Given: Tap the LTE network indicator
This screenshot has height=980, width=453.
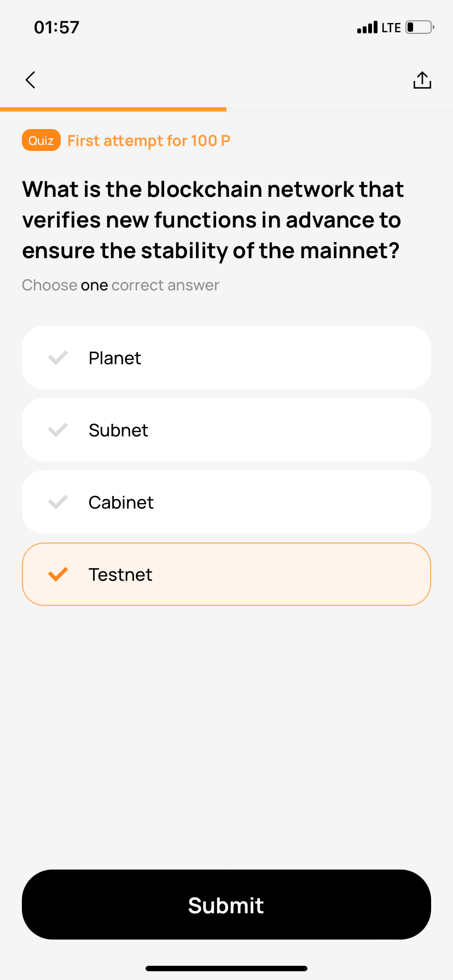Looking at the screenshot, I should click(391, 28).
